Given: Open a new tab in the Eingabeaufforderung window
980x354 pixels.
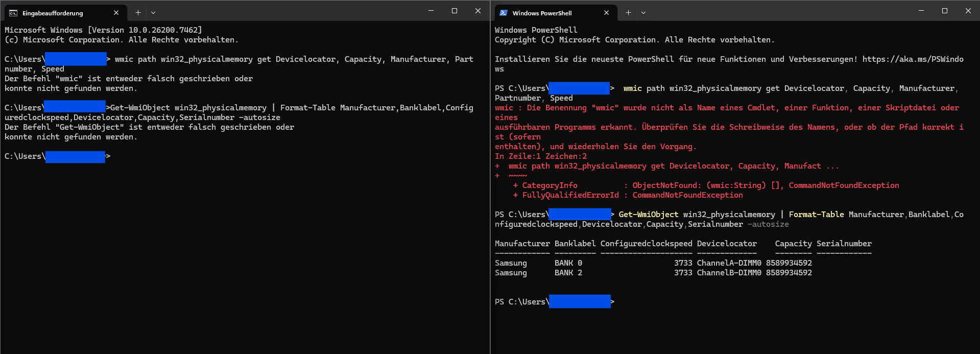Looking at the screenshot, I should tap(138, 13).
